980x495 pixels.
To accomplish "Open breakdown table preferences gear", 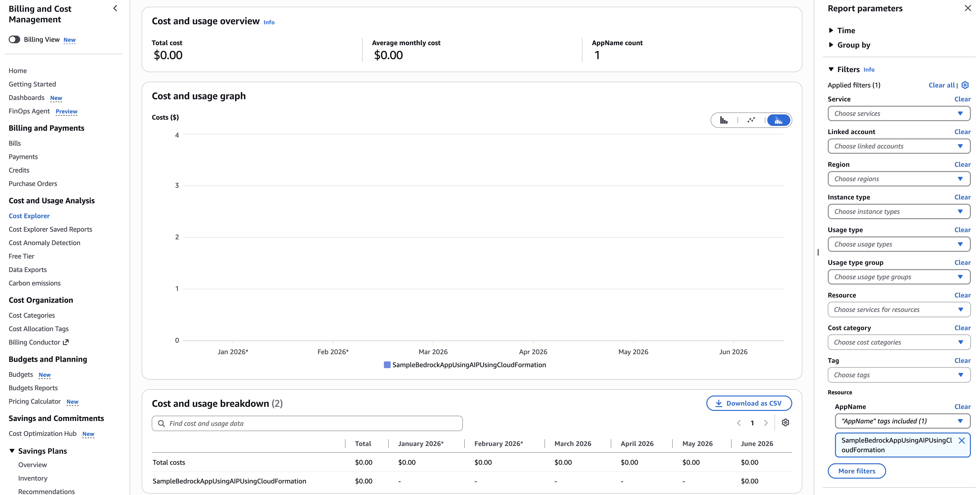I will point(785,423).
